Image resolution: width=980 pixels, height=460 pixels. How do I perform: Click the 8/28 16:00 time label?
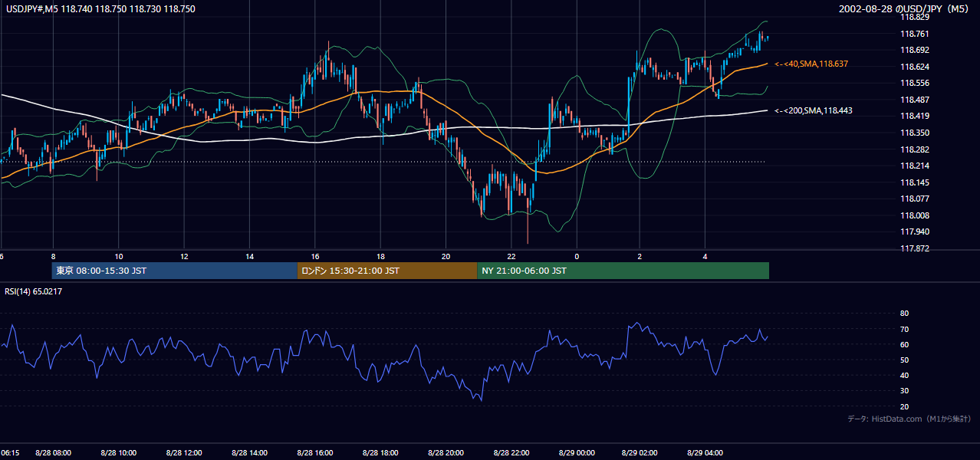pyautogui.click(x=315, y=453)
